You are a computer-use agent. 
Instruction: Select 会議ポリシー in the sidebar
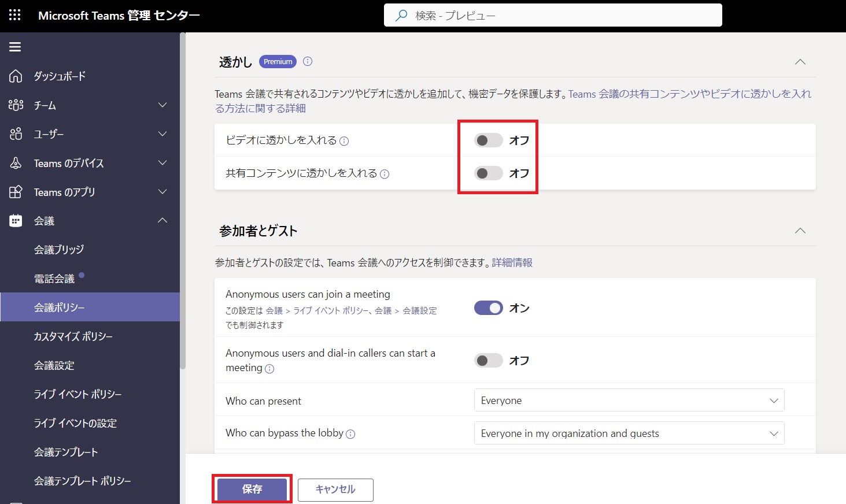[90, 307]
